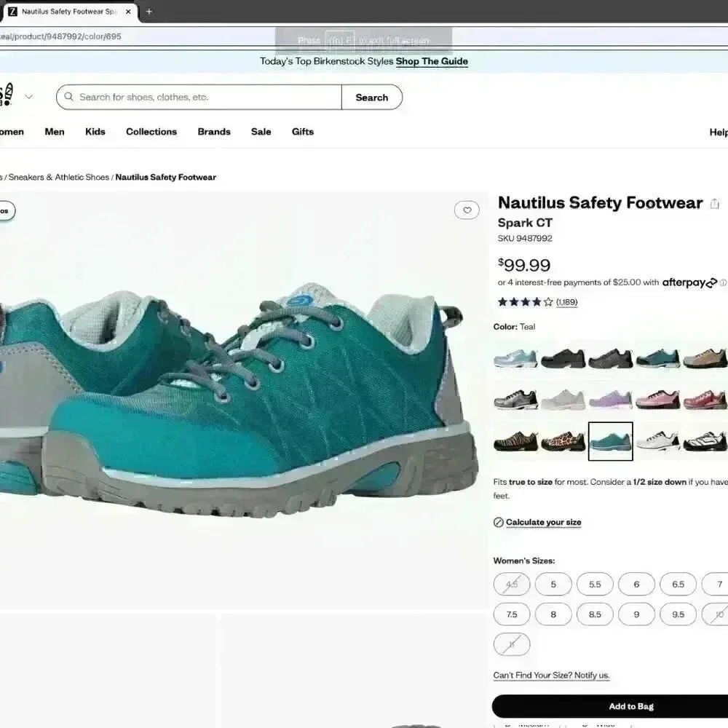Click Nautilus Safety Footwear breadcrumb link
Image resolution: width=728 pixels, height=728 pixels.
[x=166, y=177]
